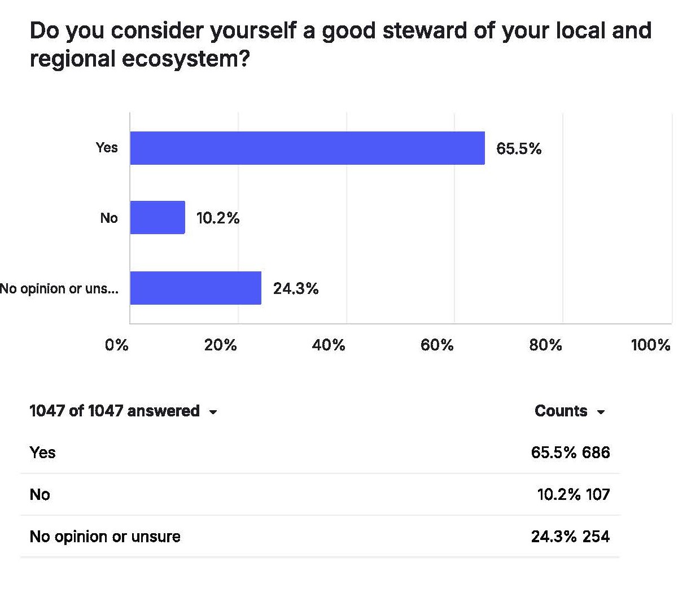This screenshot has height=593, width=700.
Task: Click the 40% tick on the x-axis
Action: coord(329,345)
